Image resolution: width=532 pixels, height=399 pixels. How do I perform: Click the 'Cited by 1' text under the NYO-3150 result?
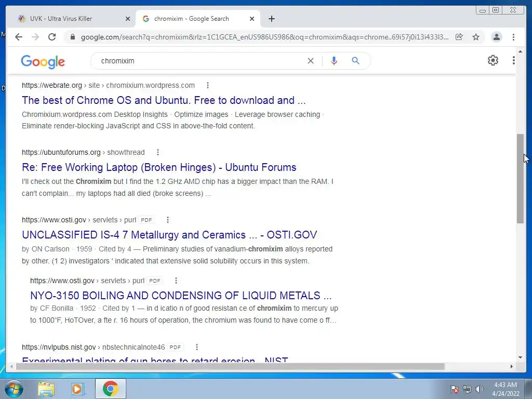[119, 309]
